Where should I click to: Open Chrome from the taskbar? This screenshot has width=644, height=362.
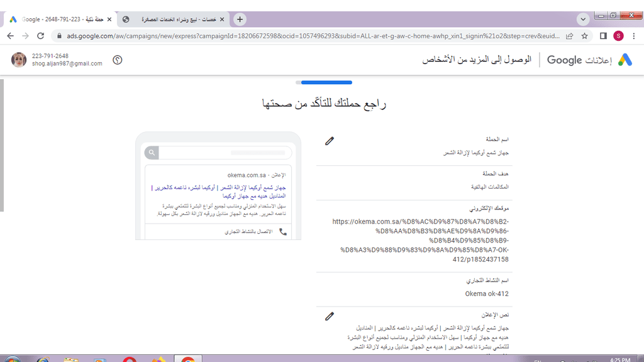[188, 359]
